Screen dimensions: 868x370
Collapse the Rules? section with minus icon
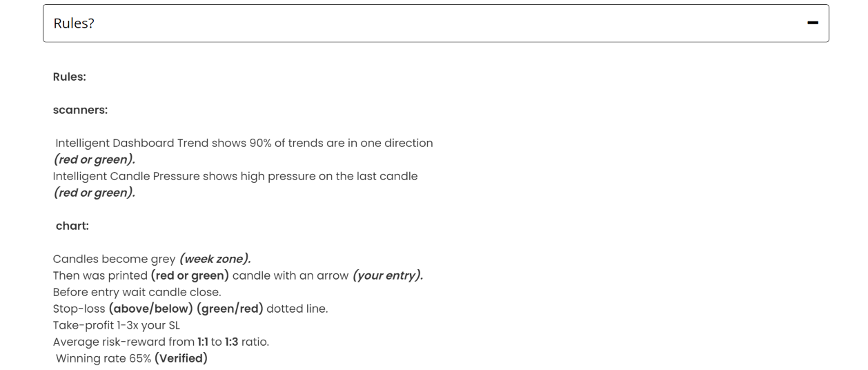812,23
